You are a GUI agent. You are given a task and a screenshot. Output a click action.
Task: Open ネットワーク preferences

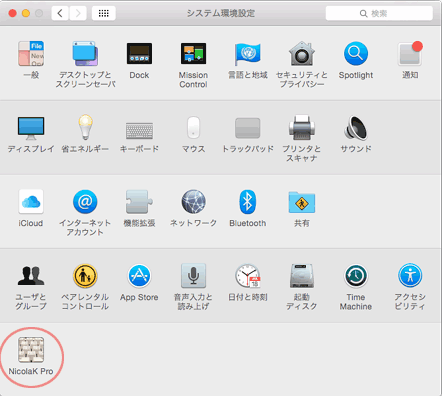pos(193,201)
